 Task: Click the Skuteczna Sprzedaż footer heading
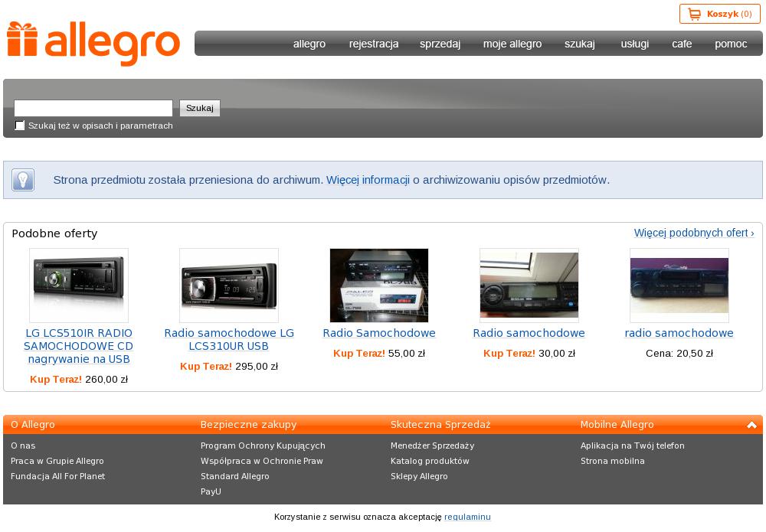pos(440,425)
